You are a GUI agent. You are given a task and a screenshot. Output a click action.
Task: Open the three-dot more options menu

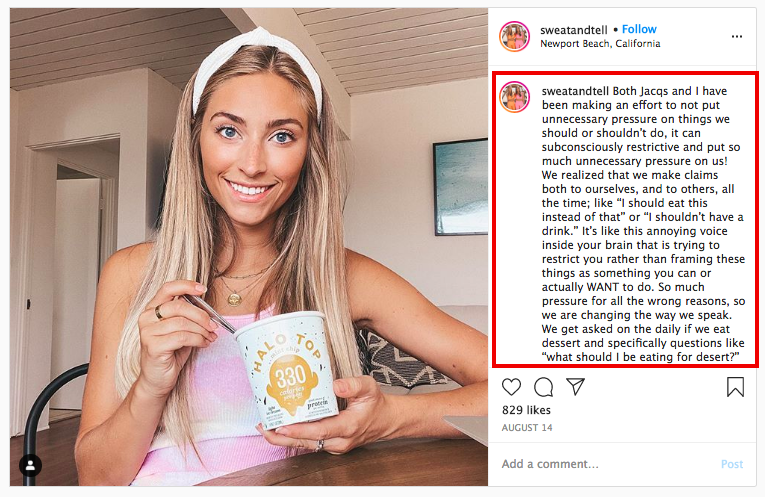coord(737,37)
